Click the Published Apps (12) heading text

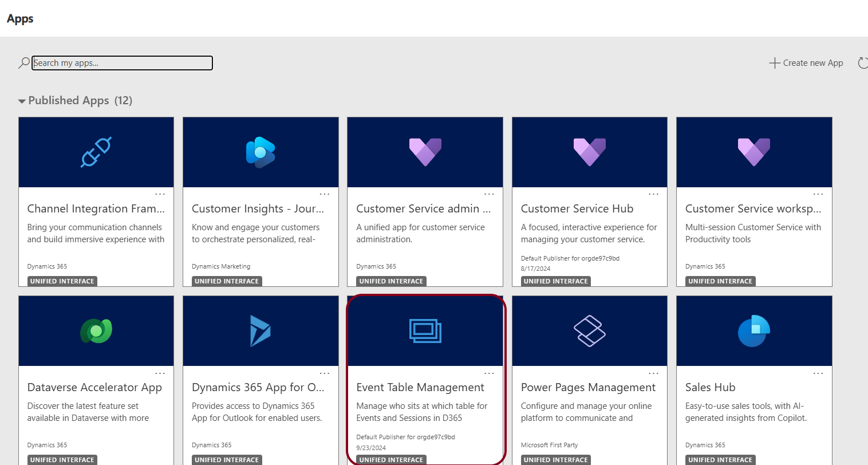pos(80,101)
